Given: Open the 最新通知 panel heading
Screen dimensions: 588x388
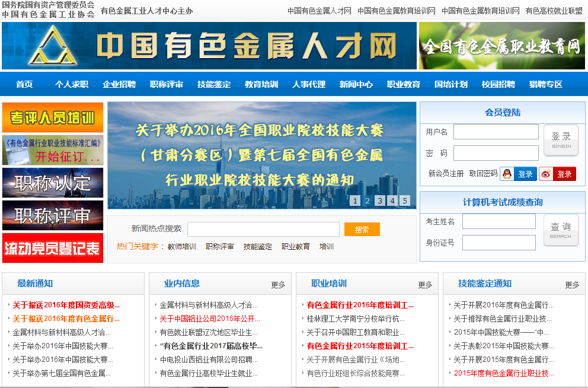Looking at the screenshot, I should tap(35, 284).
